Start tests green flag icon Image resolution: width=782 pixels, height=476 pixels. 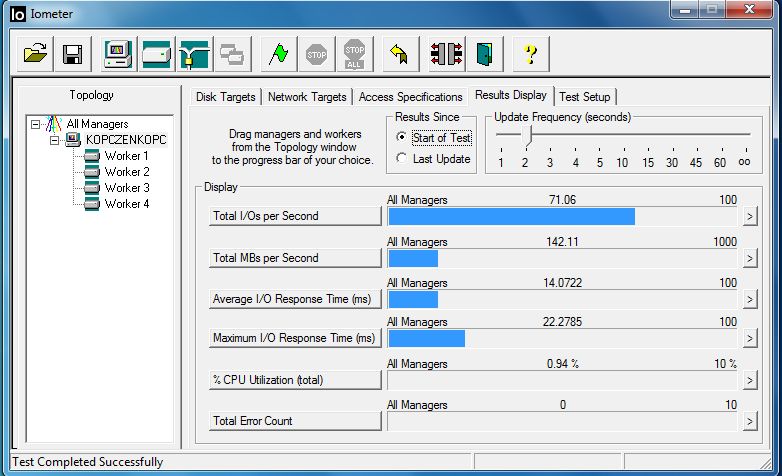click(279, 53)
